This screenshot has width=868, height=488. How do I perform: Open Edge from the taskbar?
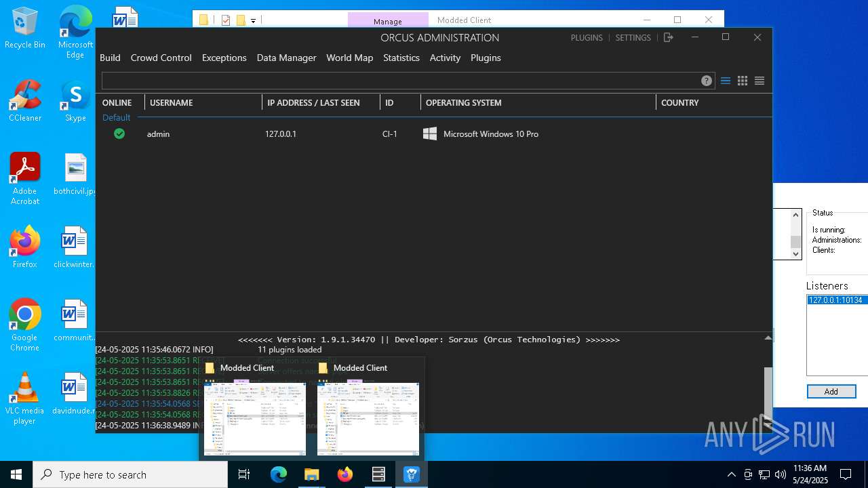(x=279, y=474)
